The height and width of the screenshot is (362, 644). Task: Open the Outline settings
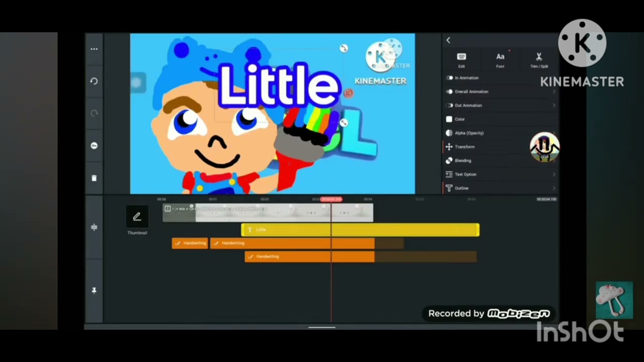click(x=500, y=188)
